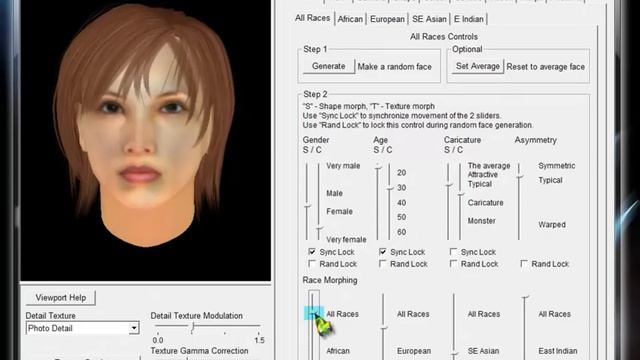Click the 3D face preview viewport
Viewport: 640px width, 360px height.
click(146, 140)
